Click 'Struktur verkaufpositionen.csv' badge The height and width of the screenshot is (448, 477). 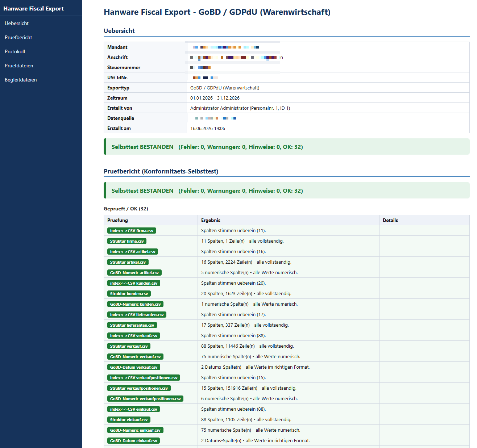[x=139, y=388]
